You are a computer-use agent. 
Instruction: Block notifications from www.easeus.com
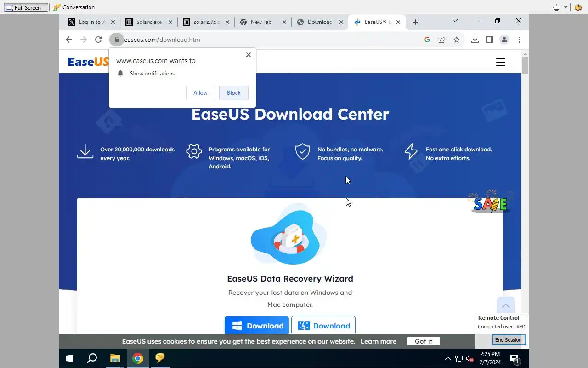tap(234, 93)
